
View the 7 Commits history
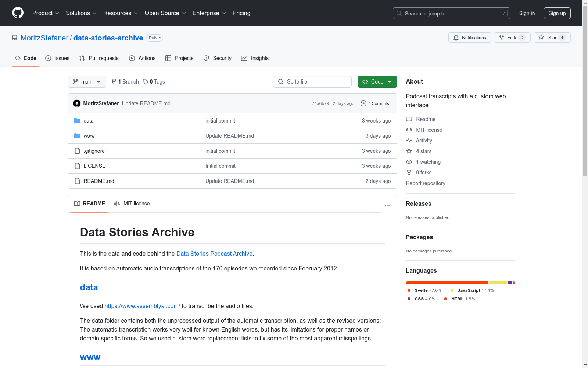tap(375, 103)
